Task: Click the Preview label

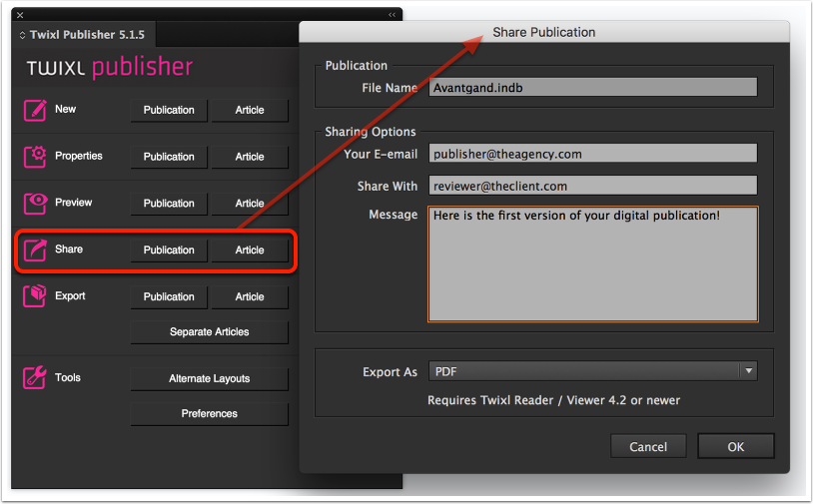Action: pos(73,203)
